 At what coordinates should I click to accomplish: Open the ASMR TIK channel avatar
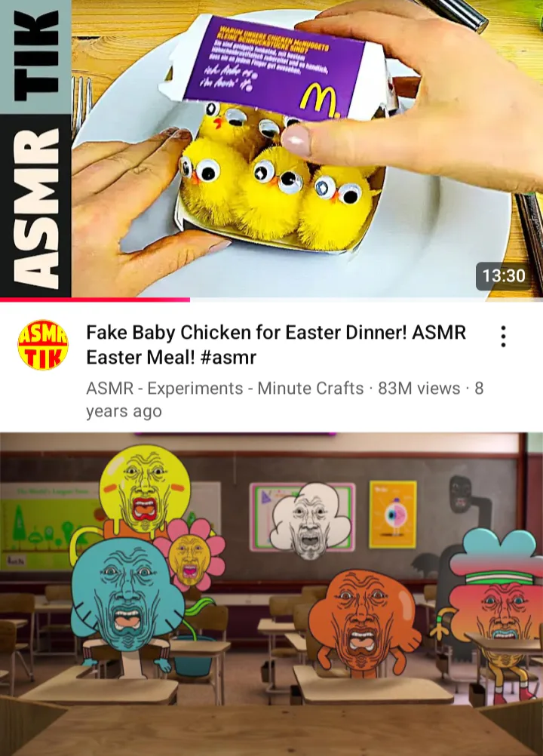pyautogui.click(x=43, y=346)
